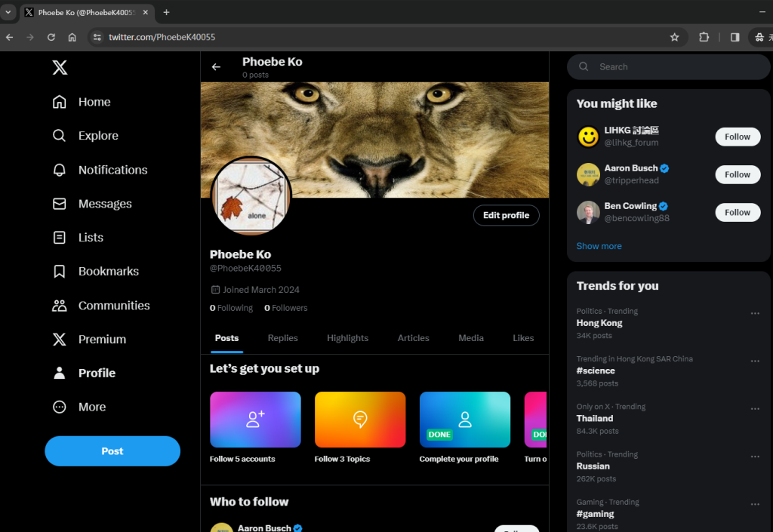Image resolution: width=773 pixels, height=532 pixels.
Task: Open the browser extensions puzzle icon
Action: click(704, 37)
